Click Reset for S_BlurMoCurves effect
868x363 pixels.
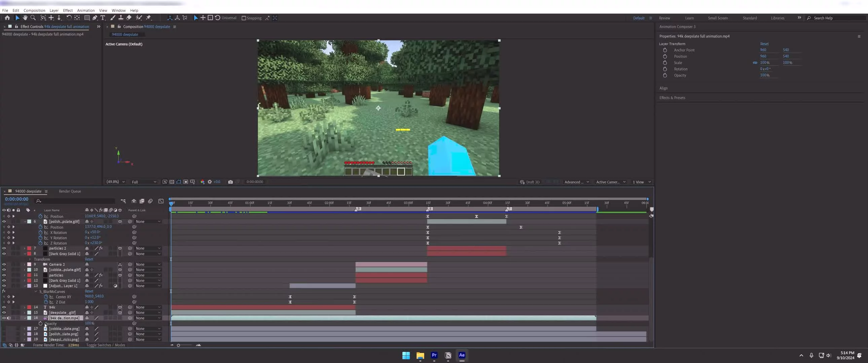pos(89,291)
